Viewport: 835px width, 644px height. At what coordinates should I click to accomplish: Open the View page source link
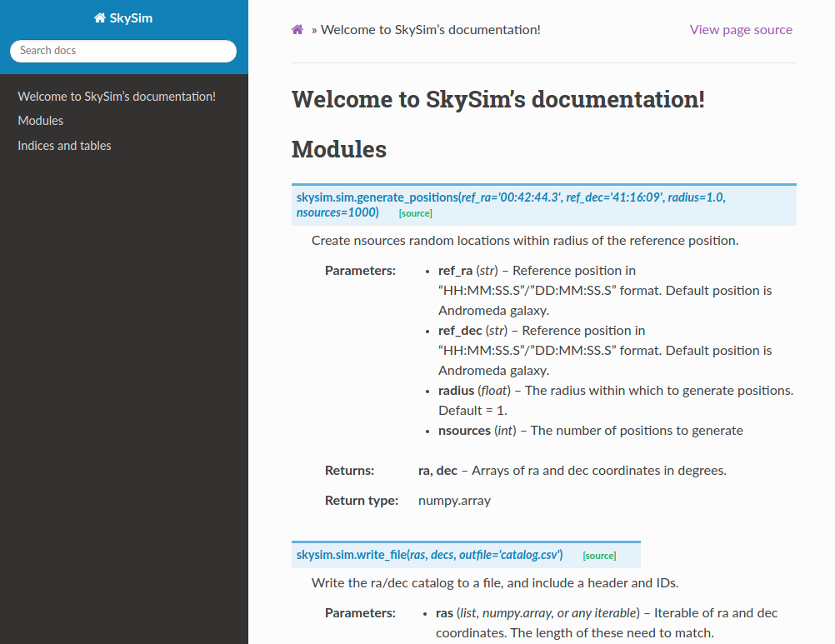(x=740, y=29)
